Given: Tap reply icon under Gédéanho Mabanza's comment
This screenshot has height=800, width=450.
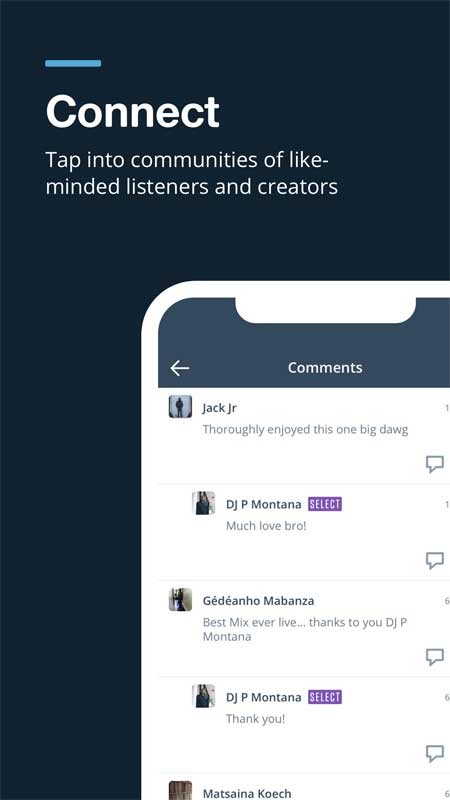Looking at the screenshot, I should click(435, 657).
